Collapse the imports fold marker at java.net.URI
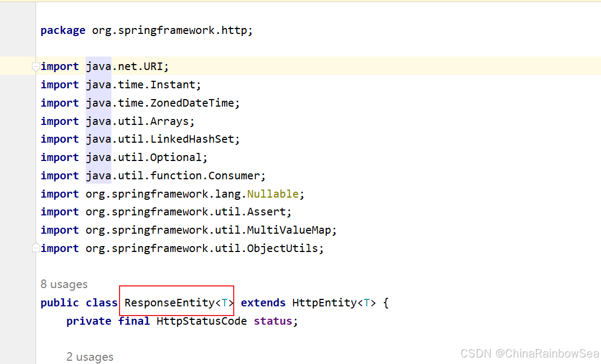Image resolution: width=601 pixels, height=364 pixels. tap(36, 67)
